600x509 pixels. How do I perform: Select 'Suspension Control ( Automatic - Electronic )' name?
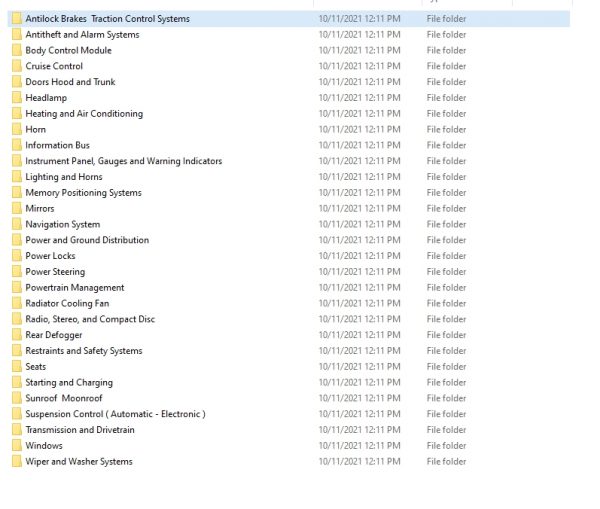coord(116,414)
